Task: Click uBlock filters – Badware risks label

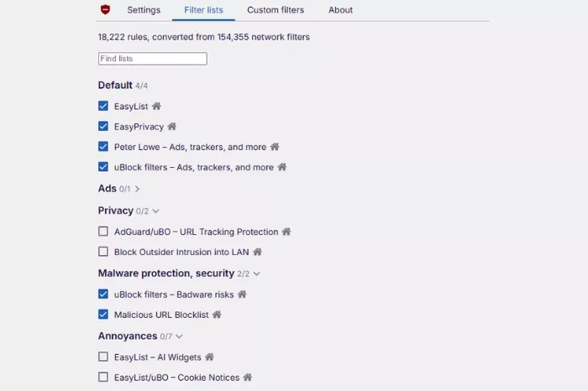Action: click(174, 295)
